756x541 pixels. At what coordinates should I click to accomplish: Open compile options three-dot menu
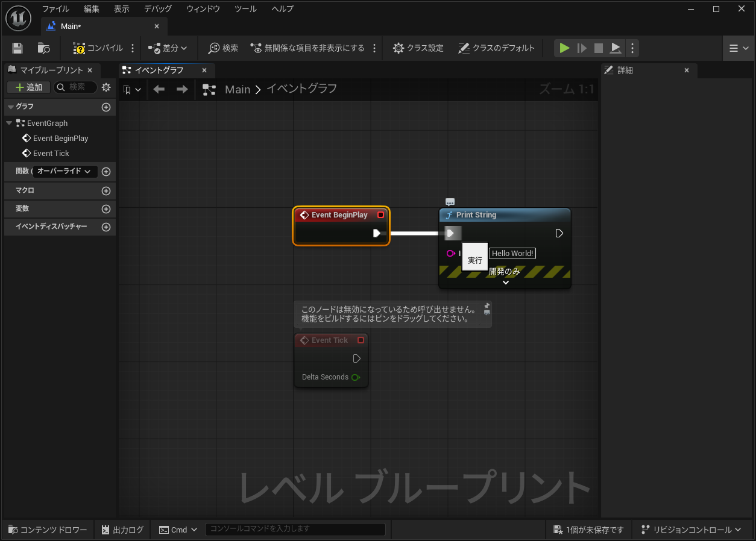click(133, 48)
